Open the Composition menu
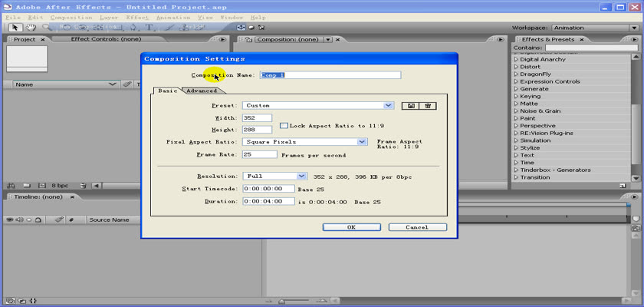This screenshot has width=644, height=307. [71, 18]
